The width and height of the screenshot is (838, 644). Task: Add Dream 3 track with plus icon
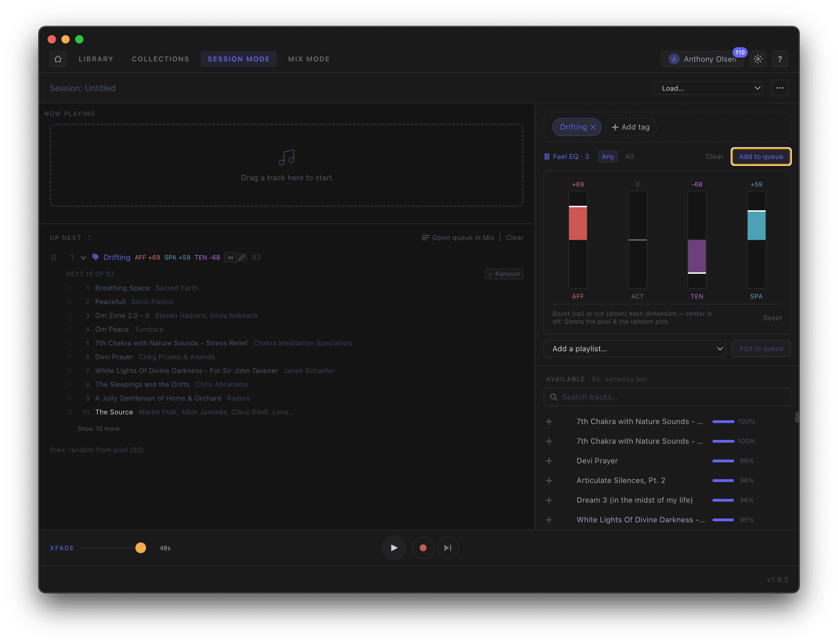coord(549,500)
